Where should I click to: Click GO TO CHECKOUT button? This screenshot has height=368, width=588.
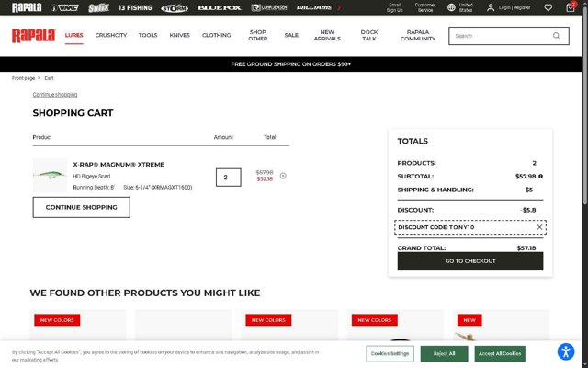470,261
